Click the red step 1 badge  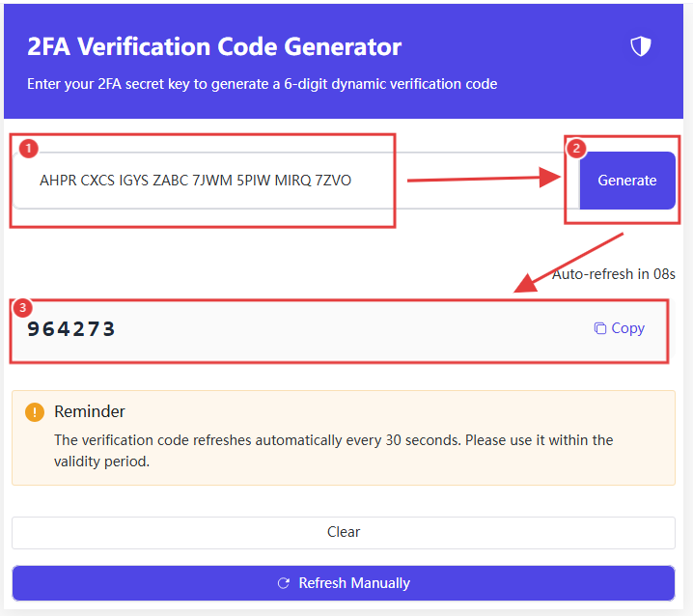click(x=29, y=148)
